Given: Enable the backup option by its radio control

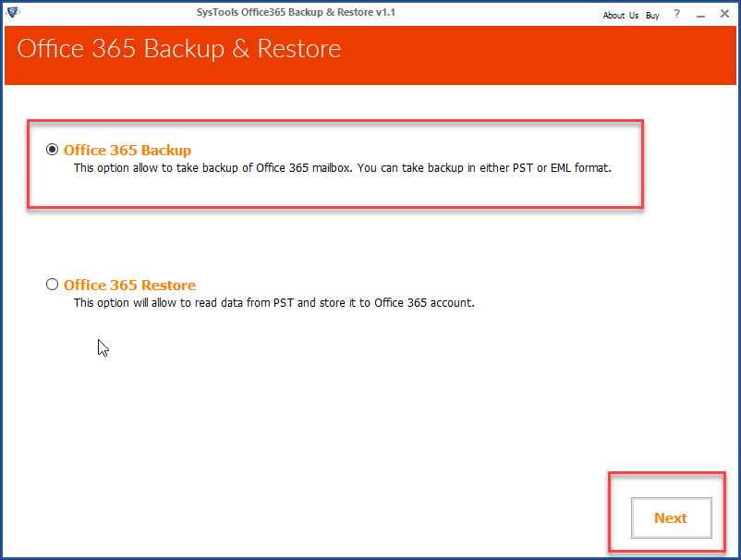Looking at the screenshot, I should (53, 149).
